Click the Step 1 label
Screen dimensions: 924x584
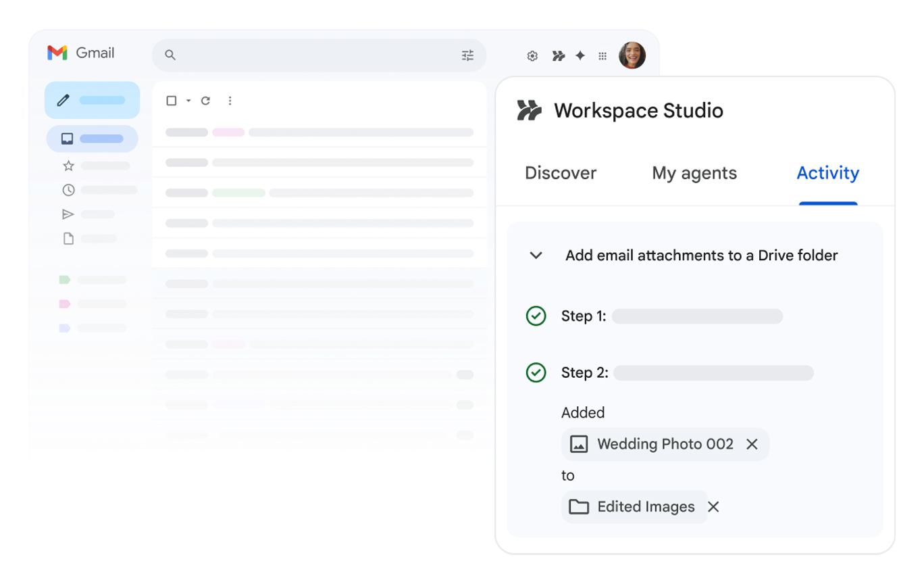[x=584, y=316]
